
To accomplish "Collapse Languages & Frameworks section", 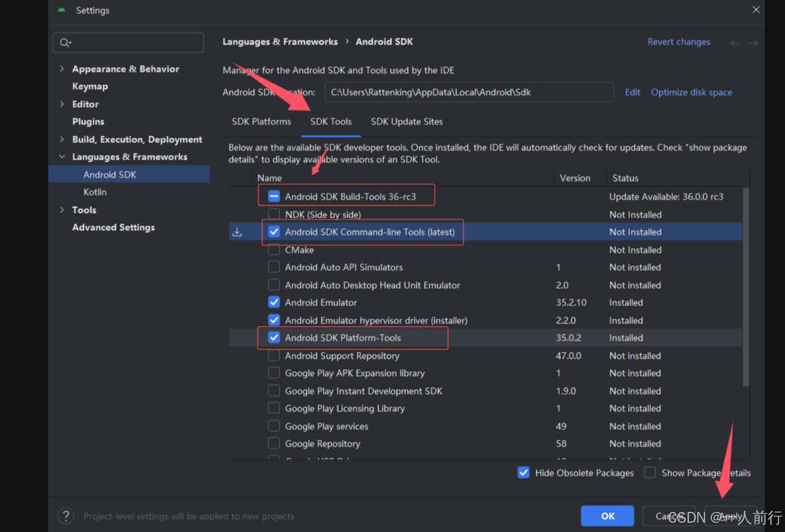I will point(62,157).
